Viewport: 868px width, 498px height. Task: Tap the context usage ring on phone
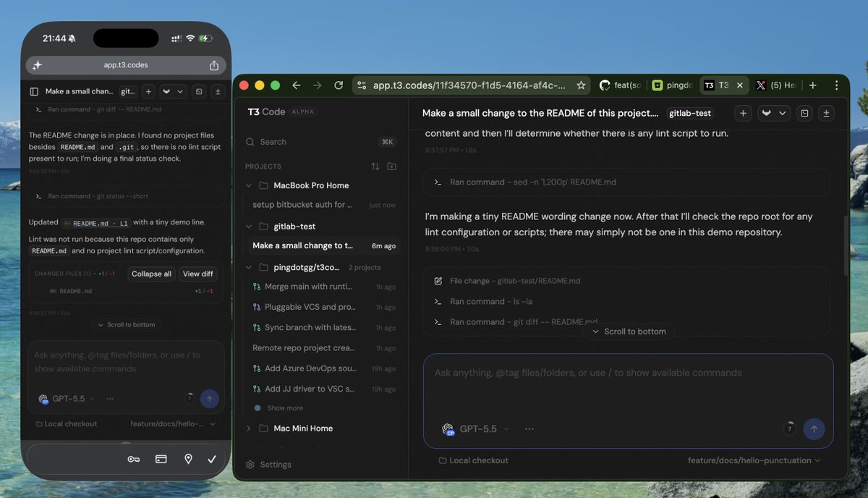[190, 398]
